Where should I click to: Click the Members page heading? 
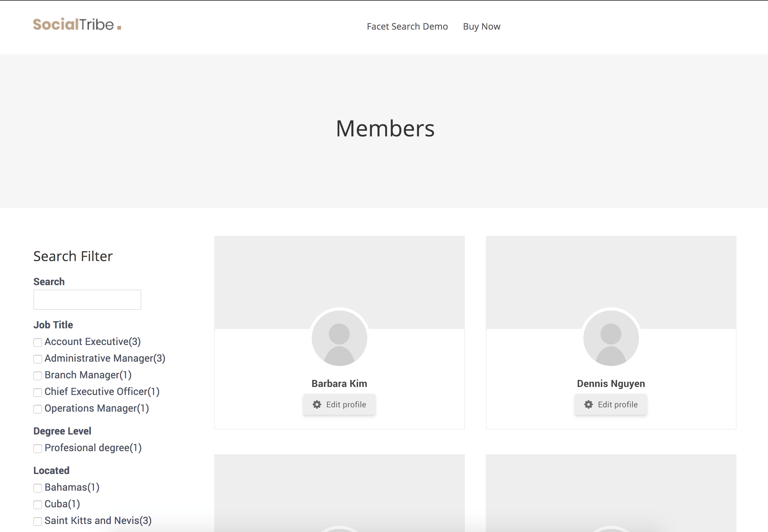(x=385, y=128)
